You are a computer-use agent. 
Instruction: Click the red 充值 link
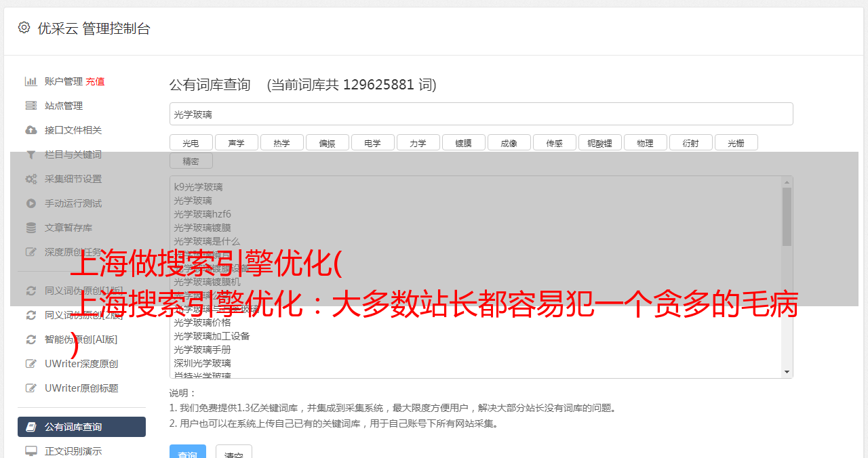tap(95, 81)
